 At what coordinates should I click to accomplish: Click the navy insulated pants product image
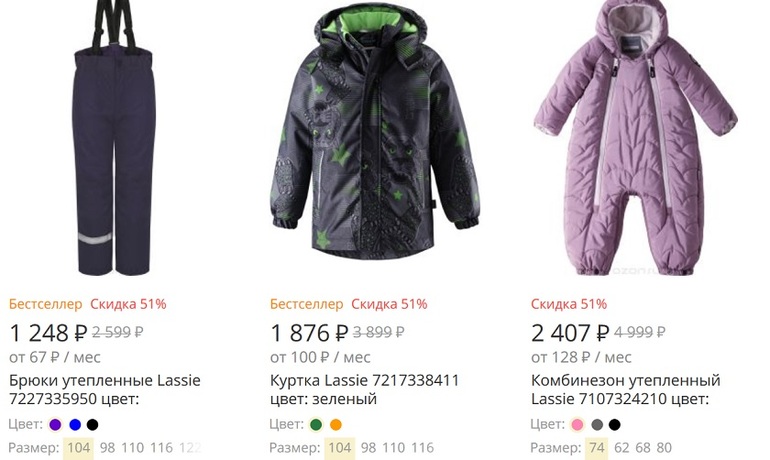[115, 140]
